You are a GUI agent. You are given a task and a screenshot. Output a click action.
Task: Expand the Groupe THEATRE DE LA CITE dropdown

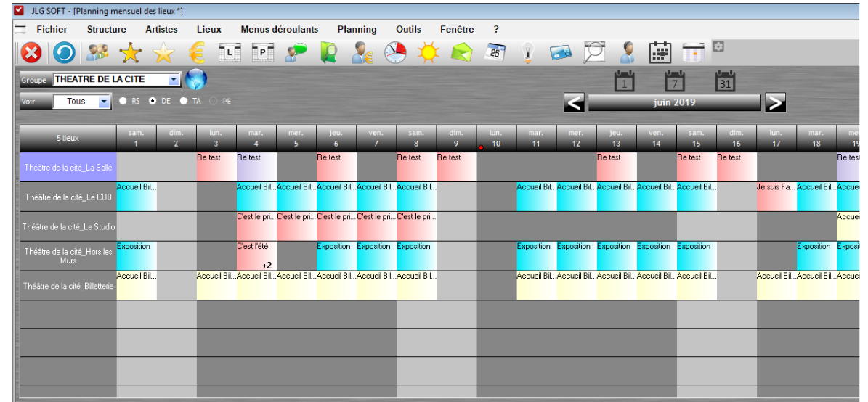pos(174,80)
